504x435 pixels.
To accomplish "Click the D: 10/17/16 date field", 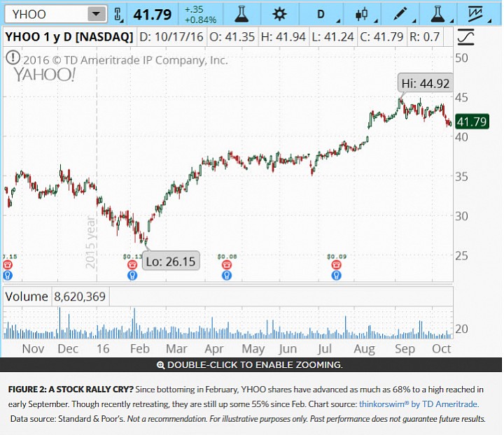I will [171, 37].
